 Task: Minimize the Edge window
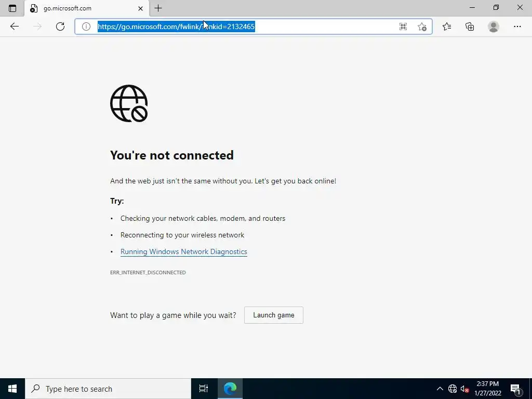pyautogui.click(x=472, y=8)
